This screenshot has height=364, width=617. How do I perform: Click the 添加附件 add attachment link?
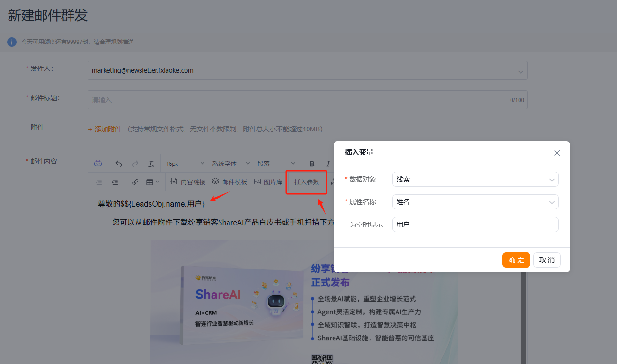click(105, 129)
